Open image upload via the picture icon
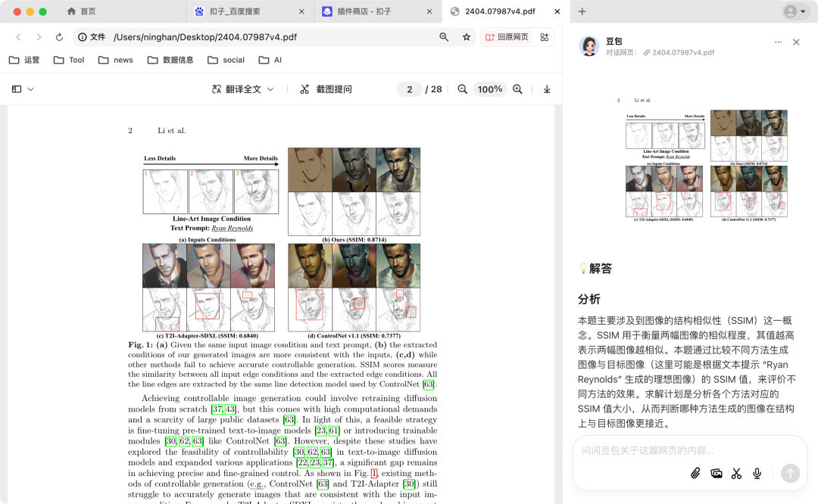 716,473
